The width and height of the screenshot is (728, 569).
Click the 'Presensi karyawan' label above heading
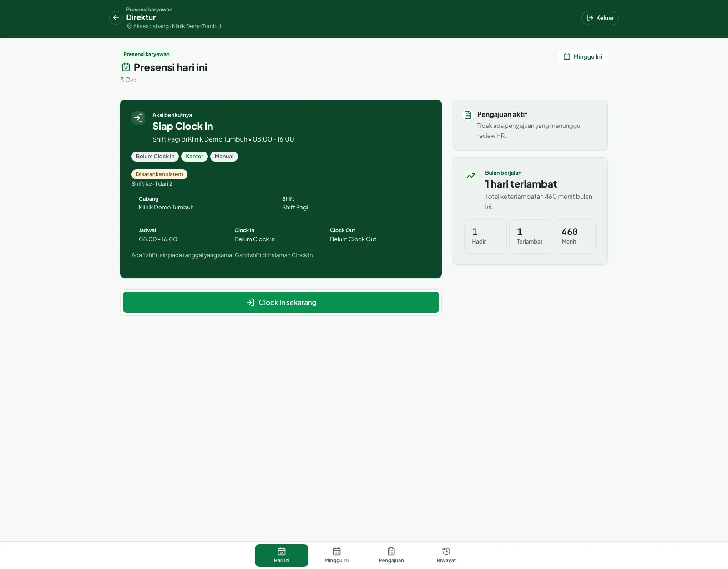147,54
